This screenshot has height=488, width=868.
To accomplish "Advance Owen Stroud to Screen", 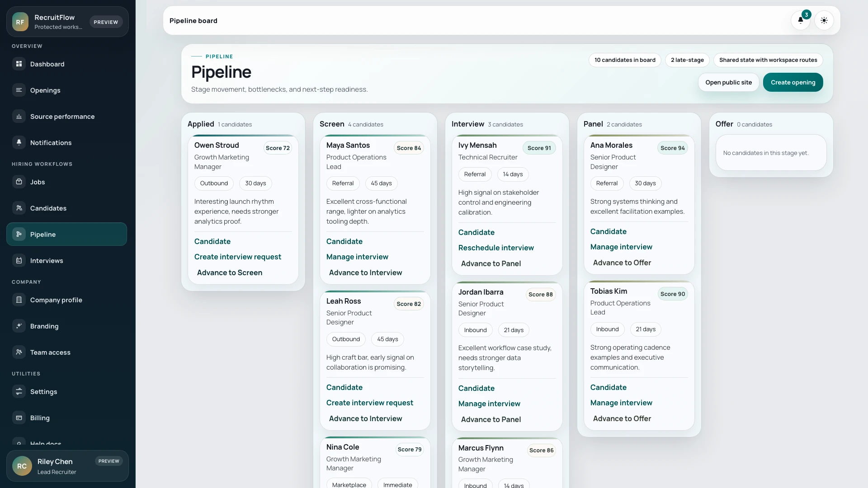I will coord(230,272).
